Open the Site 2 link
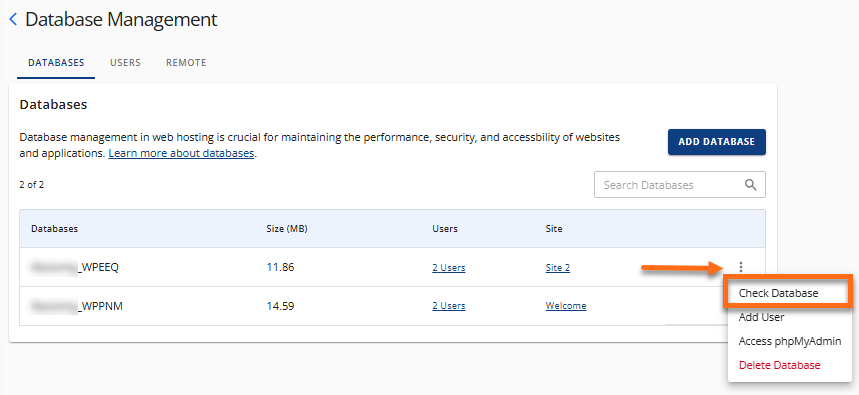This screenshot has height=395, width=859. [558, 268]
